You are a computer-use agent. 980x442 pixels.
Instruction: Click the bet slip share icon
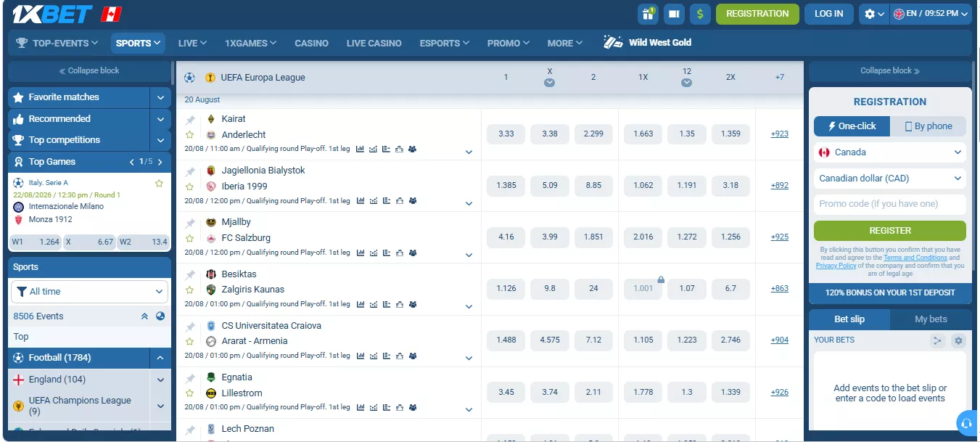point(938,340)
